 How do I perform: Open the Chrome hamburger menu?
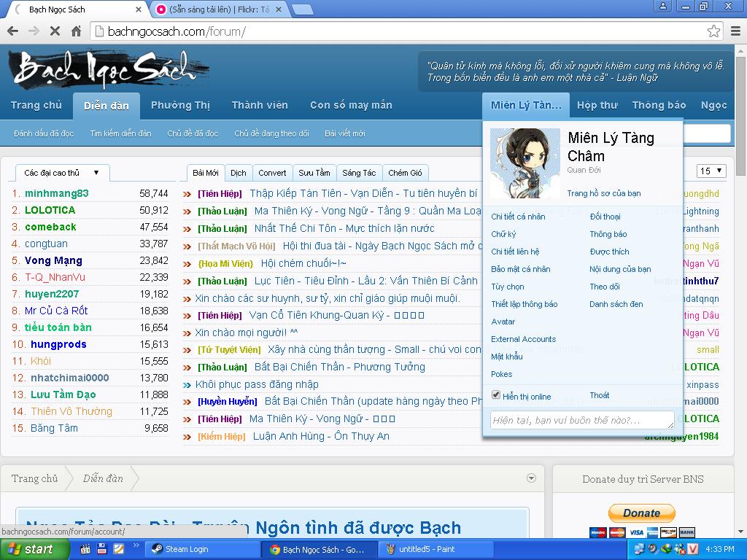tap(735, 31)
